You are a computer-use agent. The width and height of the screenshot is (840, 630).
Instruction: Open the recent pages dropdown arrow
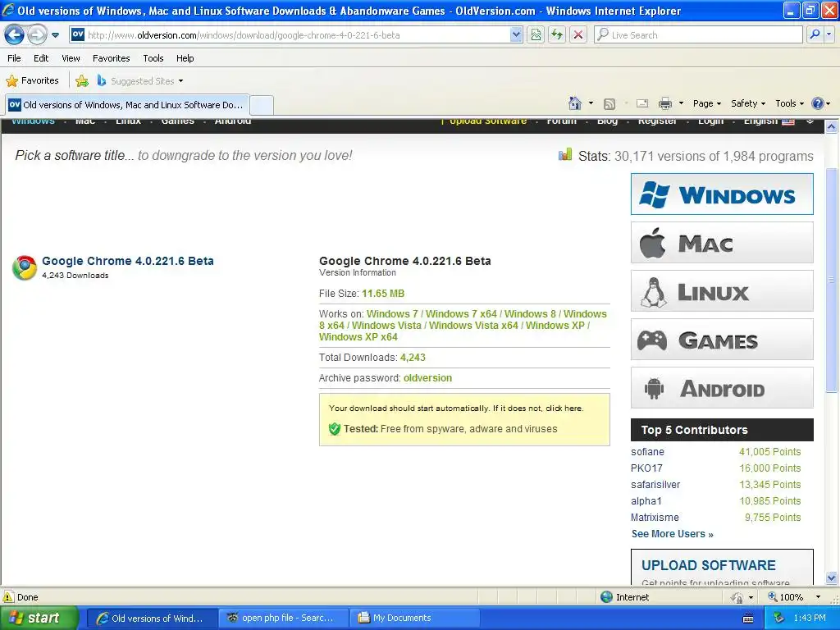[55, 35]
